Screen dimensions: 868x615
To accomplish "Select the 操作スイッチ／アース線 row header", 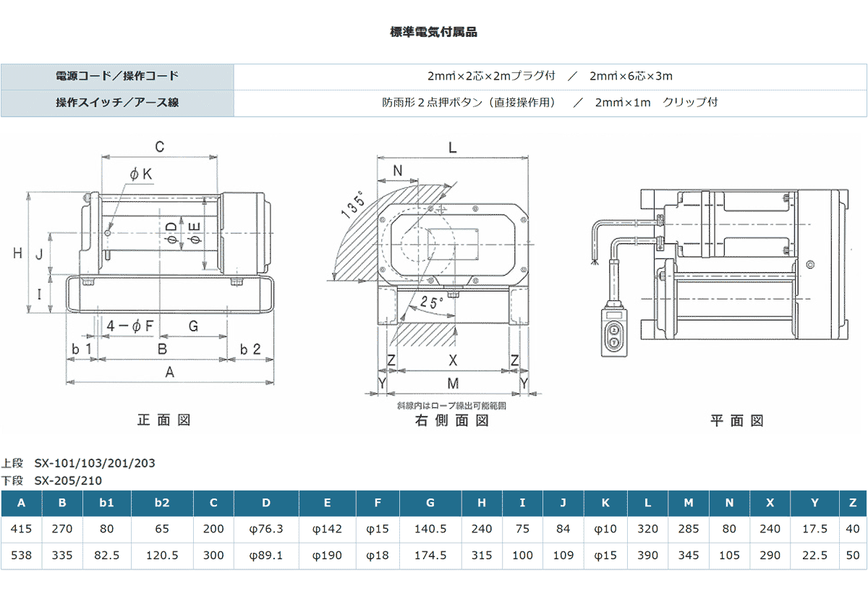I will pyautogui.click(x=117, y=103).
